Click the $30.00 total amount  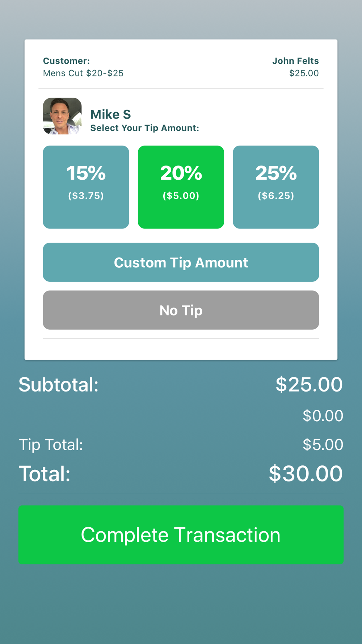point(306,473)
